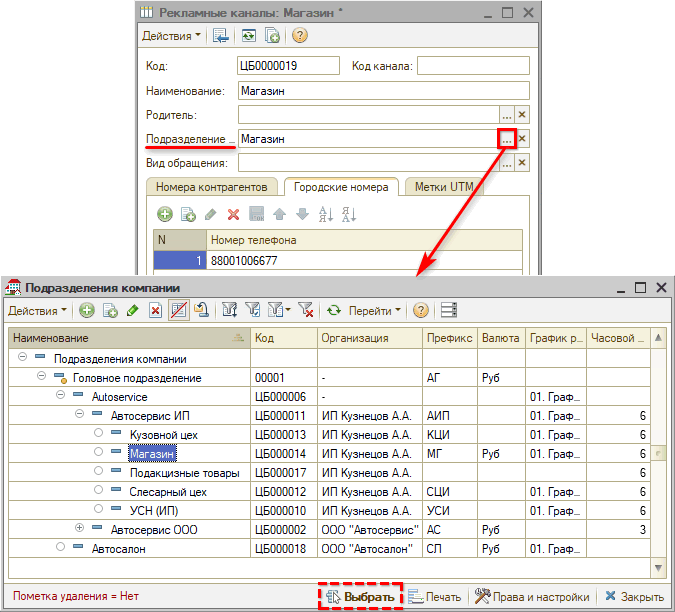Sort by Наименование column header
The width and height of the screenshot is (675, 612).
click(x=130, y=338)
